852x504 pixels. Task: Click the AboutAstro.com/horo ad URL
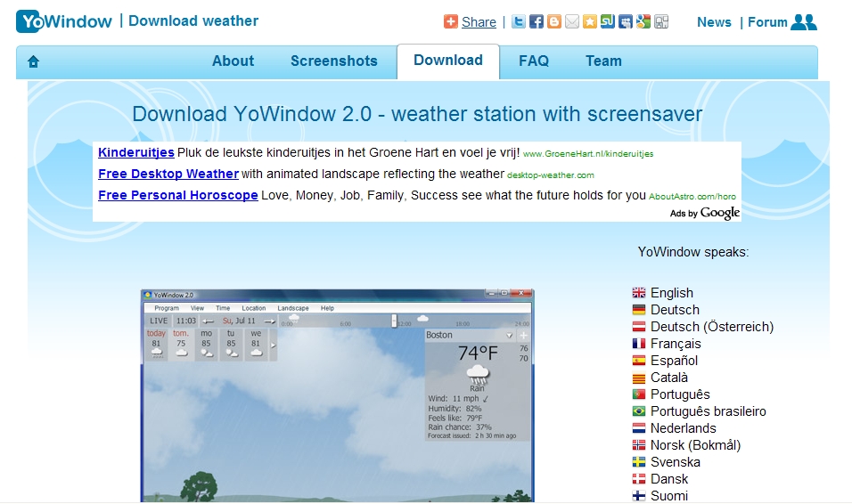pos(692,196)
